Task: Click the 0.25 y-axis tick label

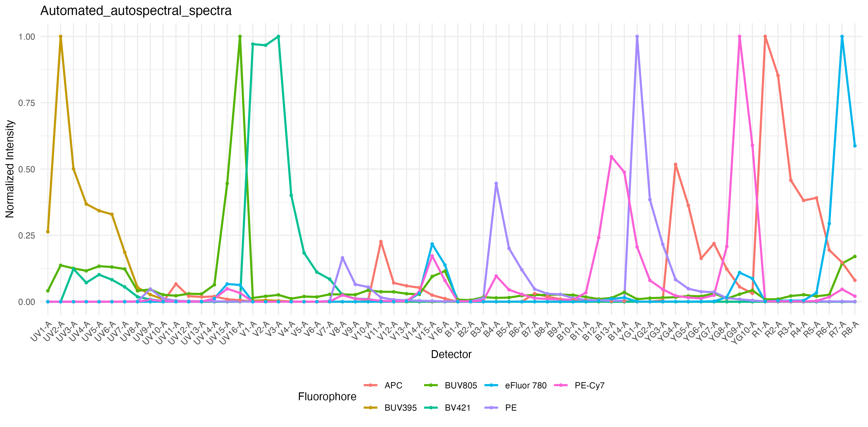Action: pos(27,235)
